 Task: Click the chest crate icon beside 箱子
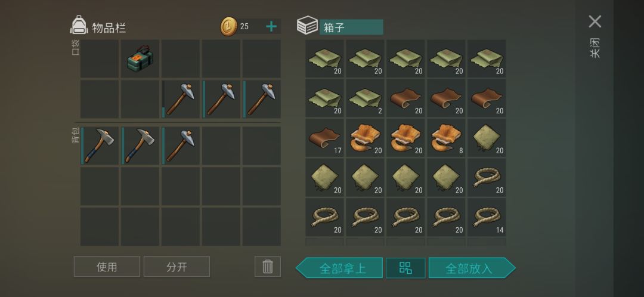pyautogui.click(x=307, y=26)
